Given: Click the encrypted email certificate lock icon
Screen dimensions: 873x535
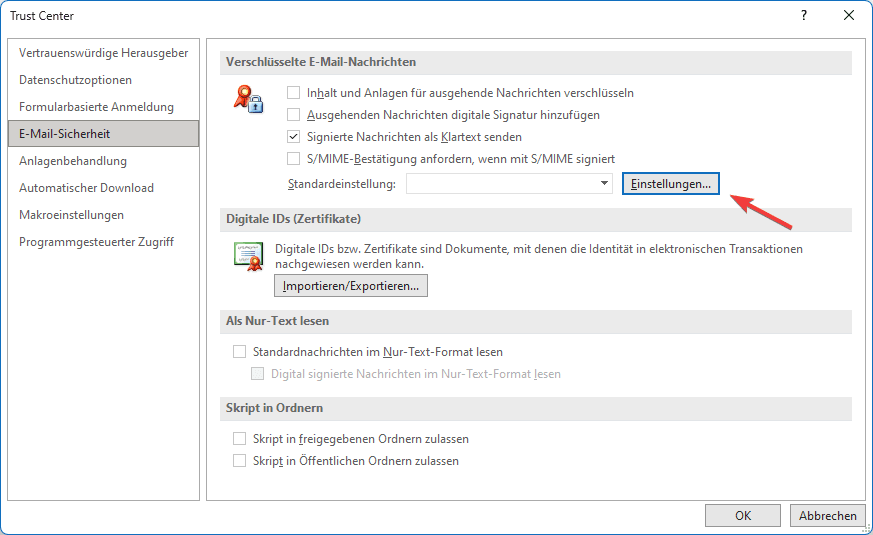Looking at the screenshot, I should coord(247,98).
